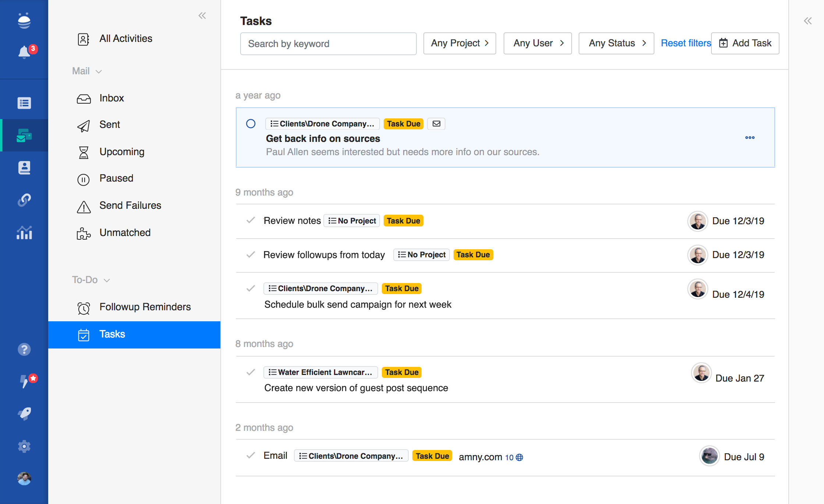This screenshot has height=504, width=824.
Task: Open Followup Reminders in To-Do
Action: pyautogui.click(x=145, y=307)
